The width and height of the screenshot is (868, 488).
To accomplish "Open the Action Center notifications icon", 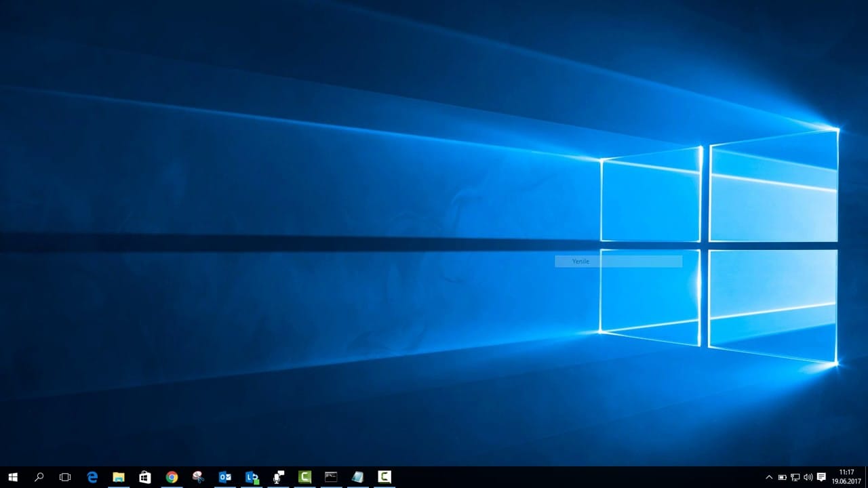I will pos(821,477).
